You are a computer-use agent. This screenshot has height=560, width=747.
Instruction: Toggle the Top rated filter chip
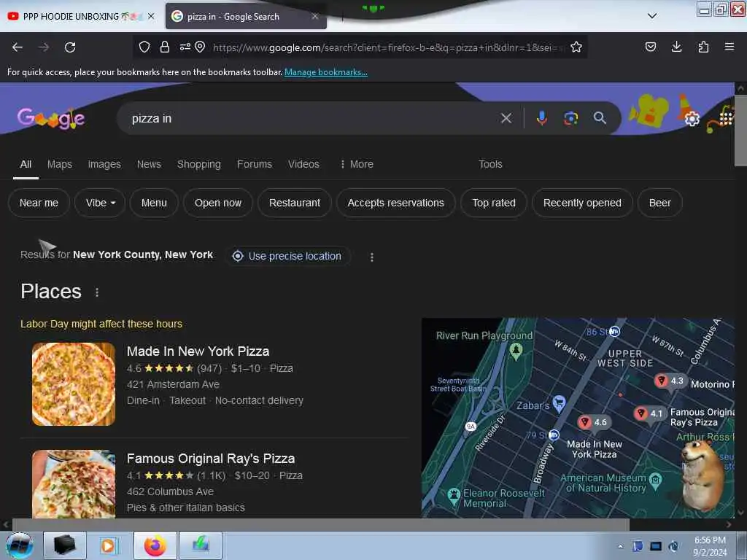click(494, 203)
